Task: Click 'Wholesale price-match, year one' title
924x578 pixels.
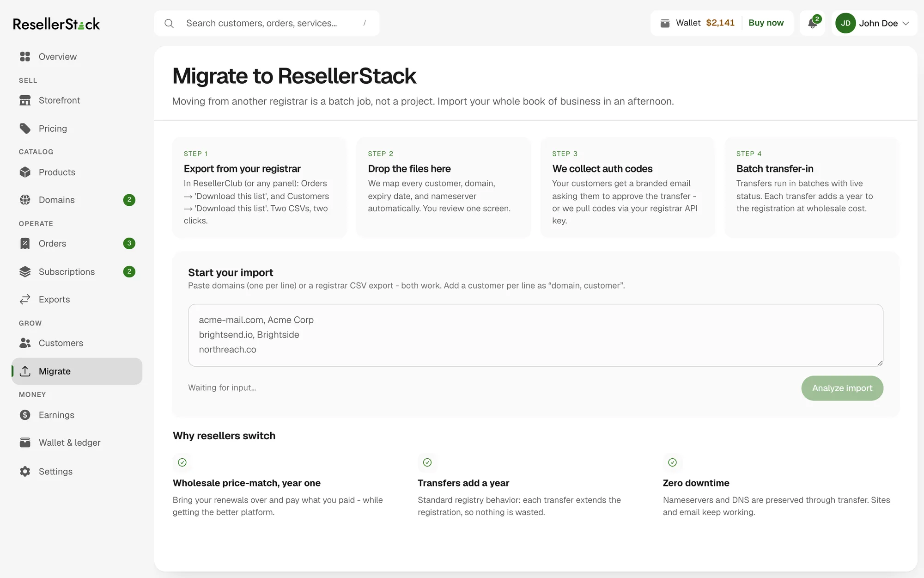Action: pyautogui.click(x=247, y=483)
